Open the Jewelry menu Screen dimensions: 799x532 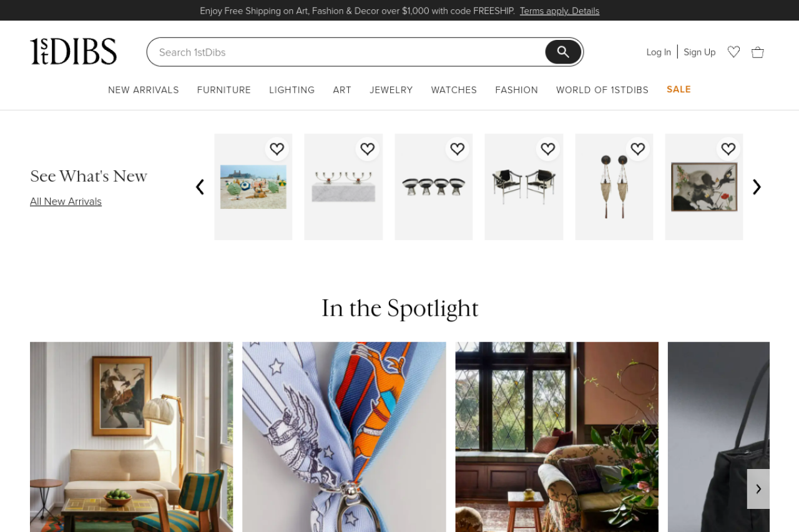coord(391,90)
